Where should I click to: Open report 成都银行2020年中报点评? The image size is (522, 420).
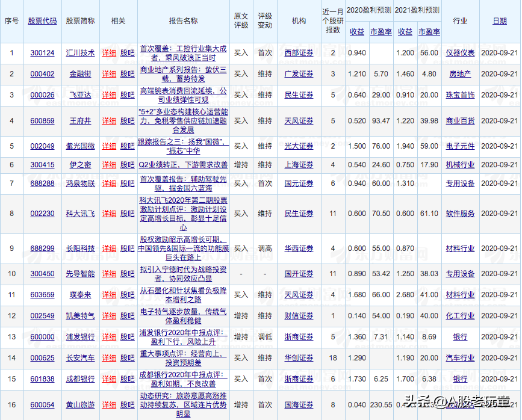click(x=183, y=380)
